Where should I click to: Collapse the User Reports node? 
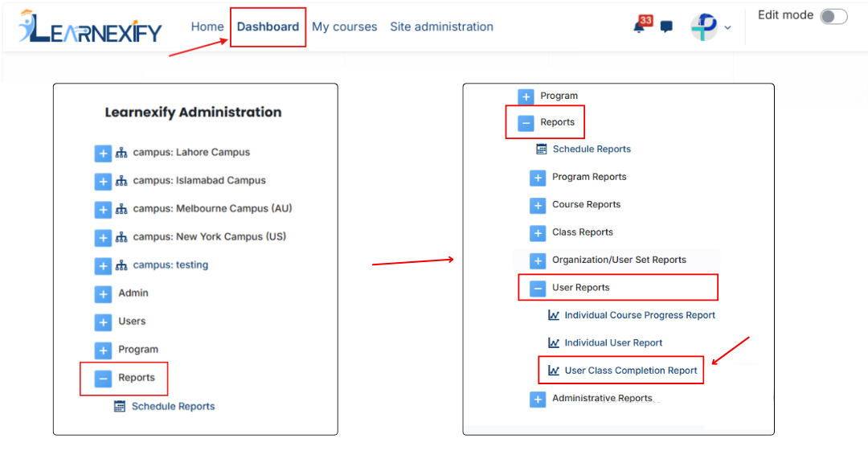click(x=538, y=289)
